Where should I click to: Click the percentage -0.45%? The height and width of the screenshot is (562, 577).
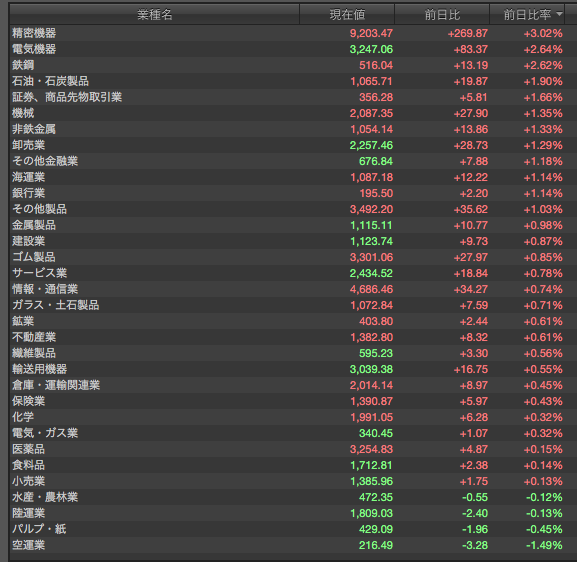(544, 530)
